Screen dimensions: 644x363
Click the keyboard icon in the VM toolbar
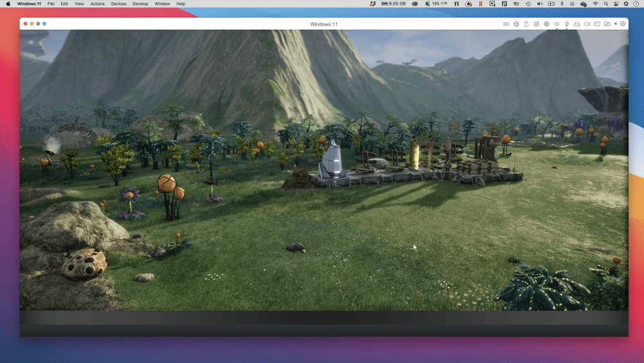point(506,24)
